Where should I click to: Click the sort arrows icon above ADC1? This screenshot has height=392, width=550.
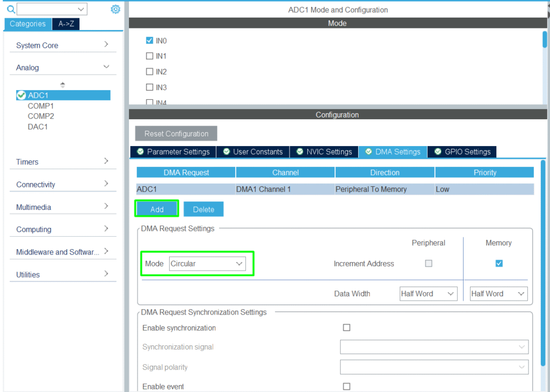click(x=63, y=84)
